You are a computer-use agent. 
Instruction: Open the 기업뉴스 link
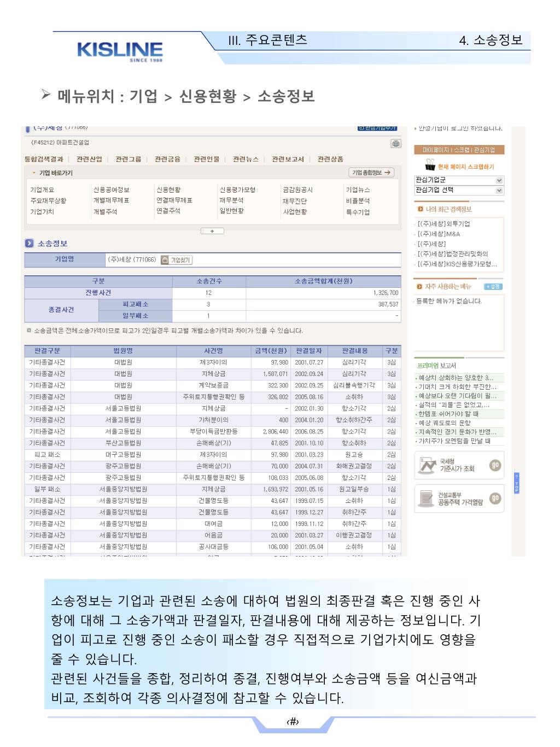tap(358, 190)
